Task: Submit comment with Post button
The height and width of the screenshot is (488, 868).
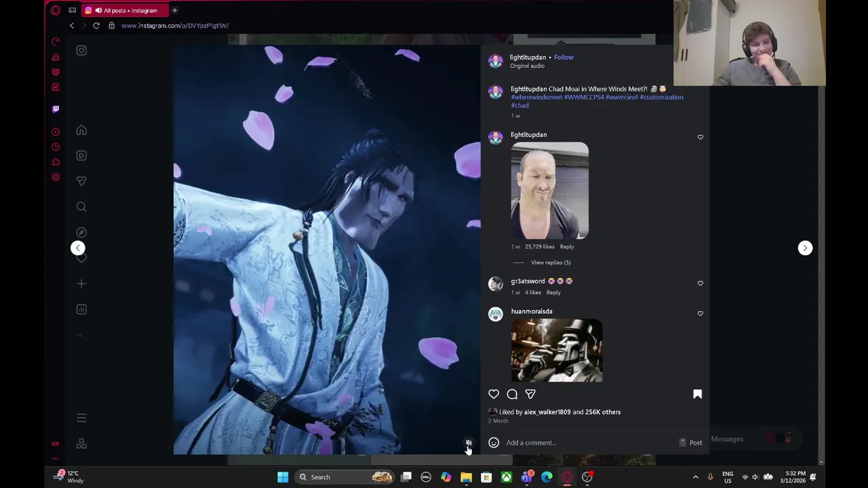Action: tap(696, 443)
